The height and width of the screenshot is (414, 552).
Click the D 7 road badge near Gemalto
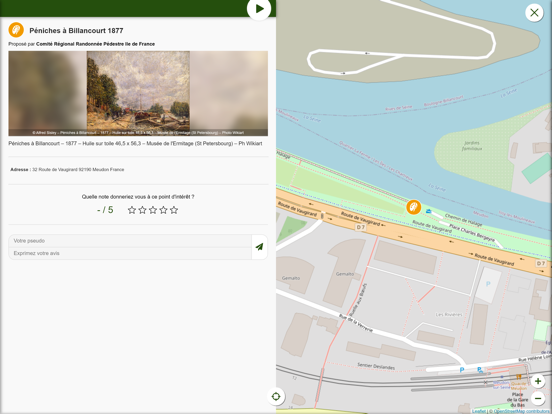pyautogui.click(x=361, y=227)
